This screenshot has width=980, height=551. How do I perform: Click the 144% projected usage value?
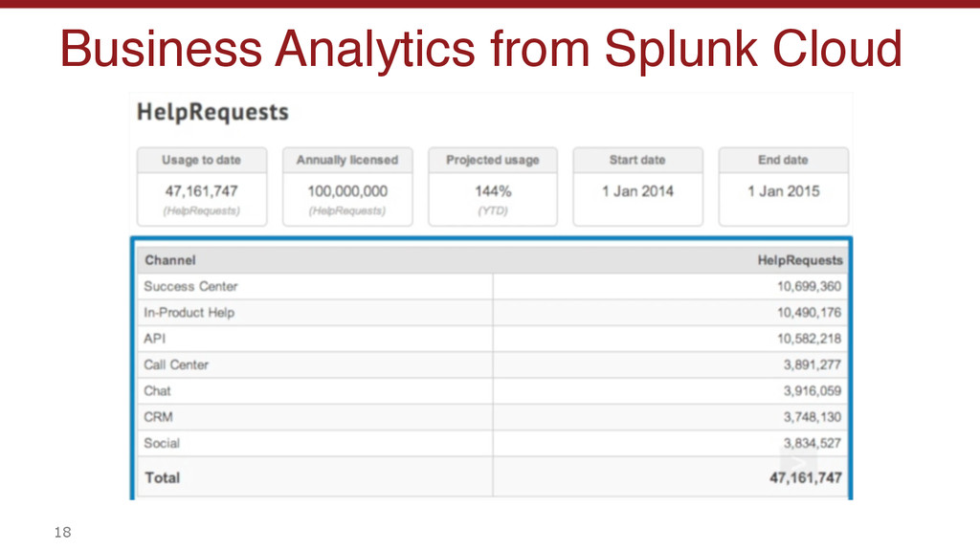tap(493, 191)
